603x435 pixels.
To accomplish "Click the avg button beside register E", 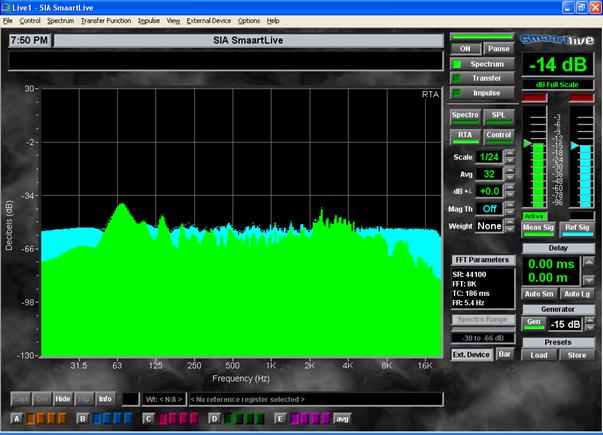I will tap(341, 418).
